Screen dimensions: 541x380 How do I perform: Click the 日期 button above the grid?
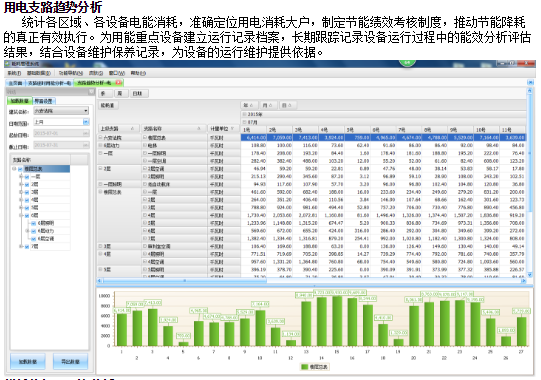pyautogui.click(x=138, y=94)
